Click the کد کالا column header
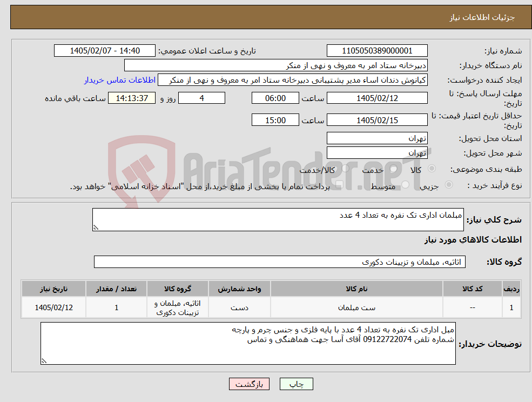532x402 pixels. pos(472,289)
